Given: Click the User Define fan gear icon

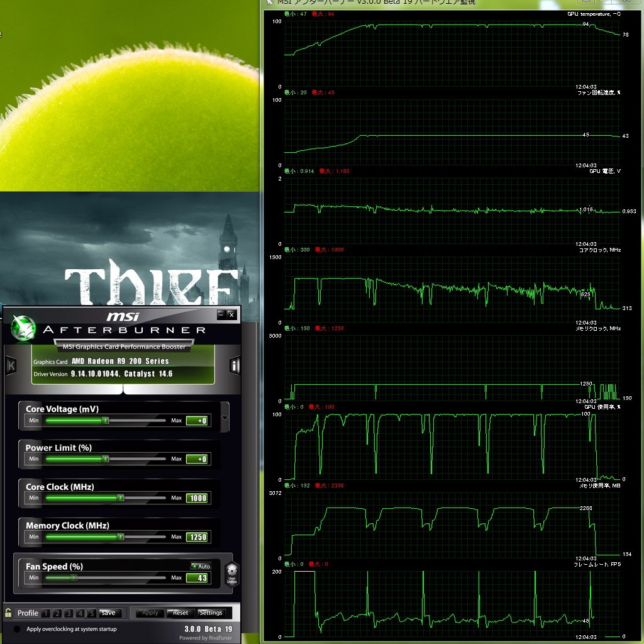Looking at the screenshot, I should [232, 574].
